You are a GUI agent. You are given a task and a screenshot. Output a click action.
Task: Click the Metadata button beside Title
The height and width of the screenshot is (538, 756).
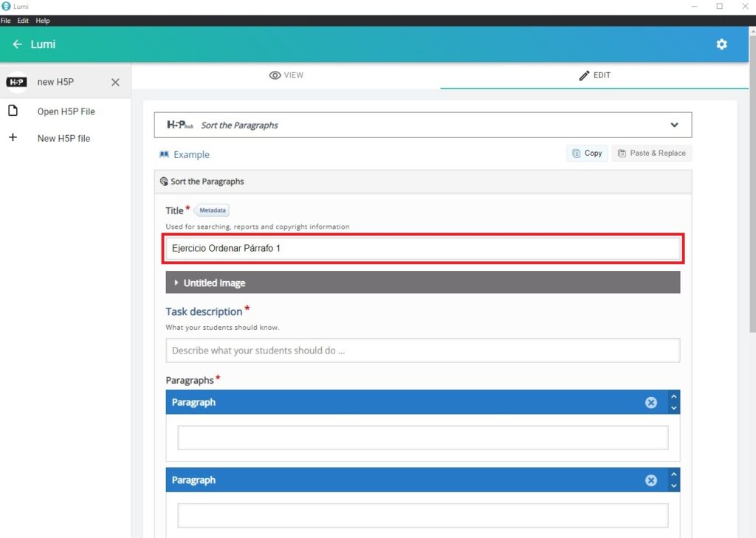click(212, 210)
